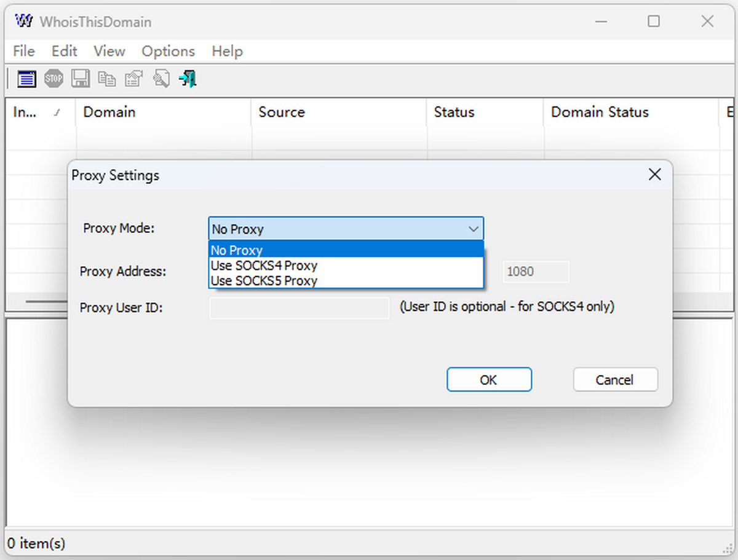This screenshot has height=560, width=738.
Task: Click the User ID is optional note
Action: click(x=507, y=307)
